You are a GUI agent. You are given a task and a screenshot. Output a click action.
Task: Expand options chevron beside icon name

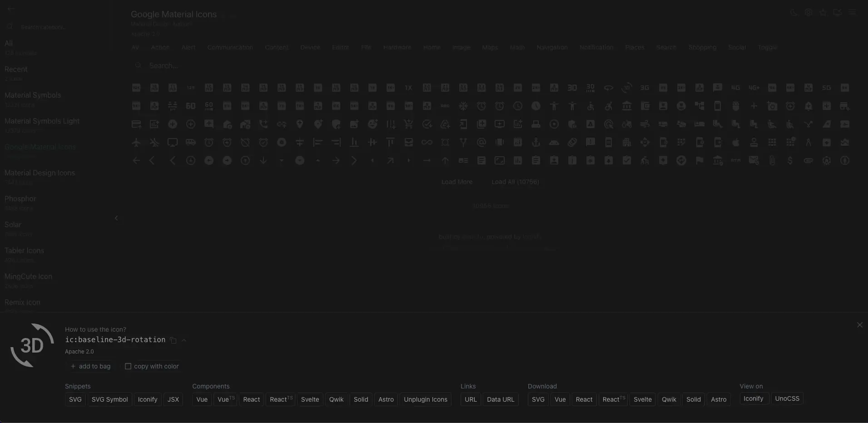[184, 340]
